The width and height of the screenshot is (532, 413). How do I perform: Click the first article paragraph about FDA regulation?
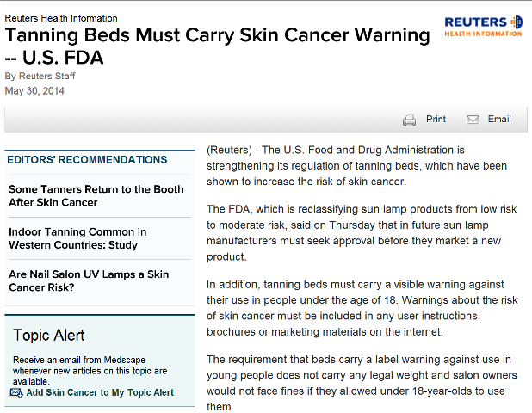(356, 166)
